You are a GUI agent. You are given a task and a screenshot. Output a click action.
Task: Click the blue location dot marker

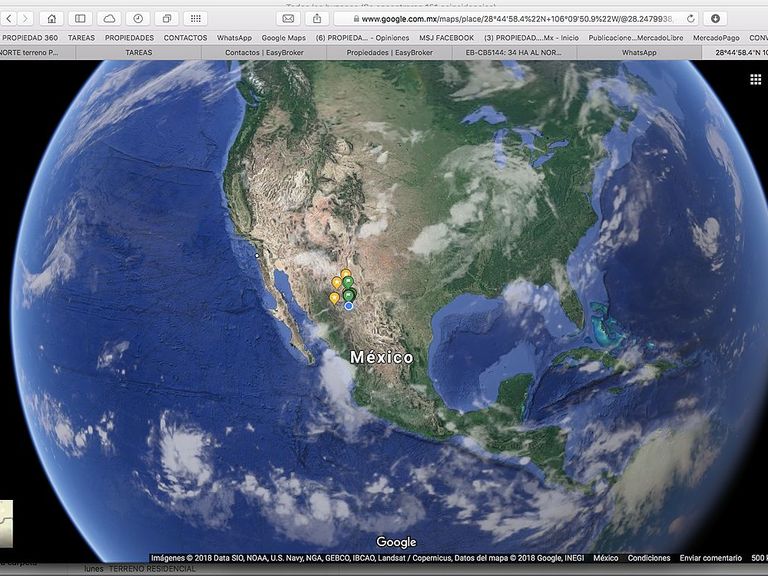tap(349, 306)
